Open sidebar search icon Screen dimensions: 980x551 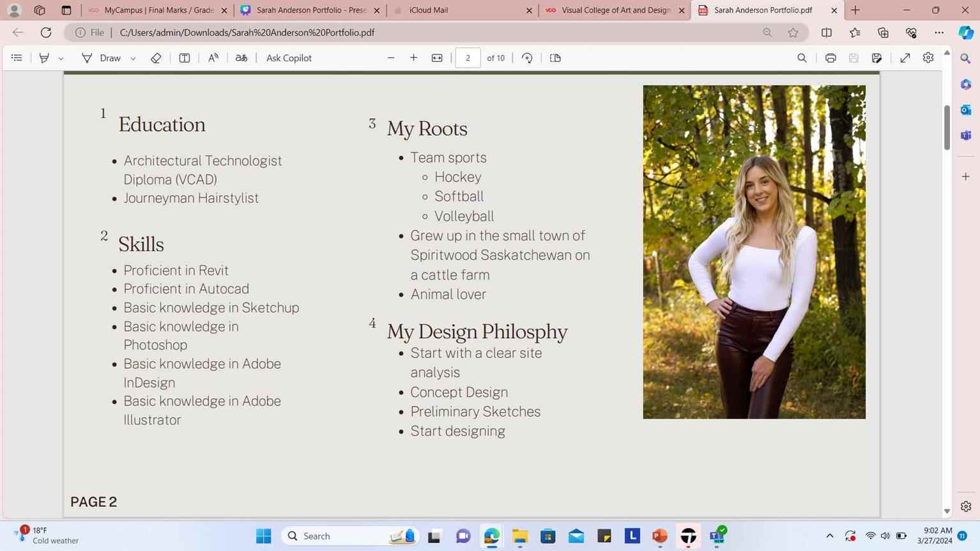[966, 59]
